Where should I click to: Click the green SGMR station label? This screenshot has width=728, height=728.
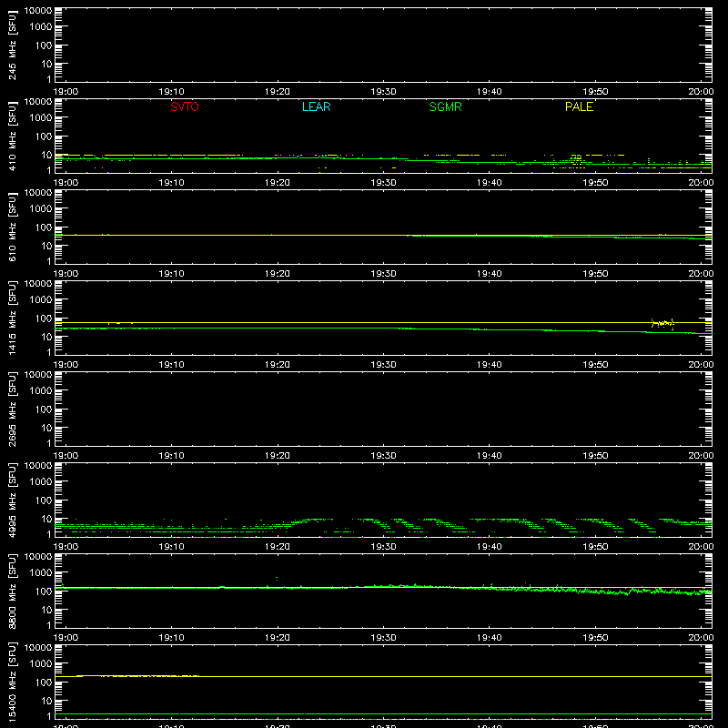[445, 106]
